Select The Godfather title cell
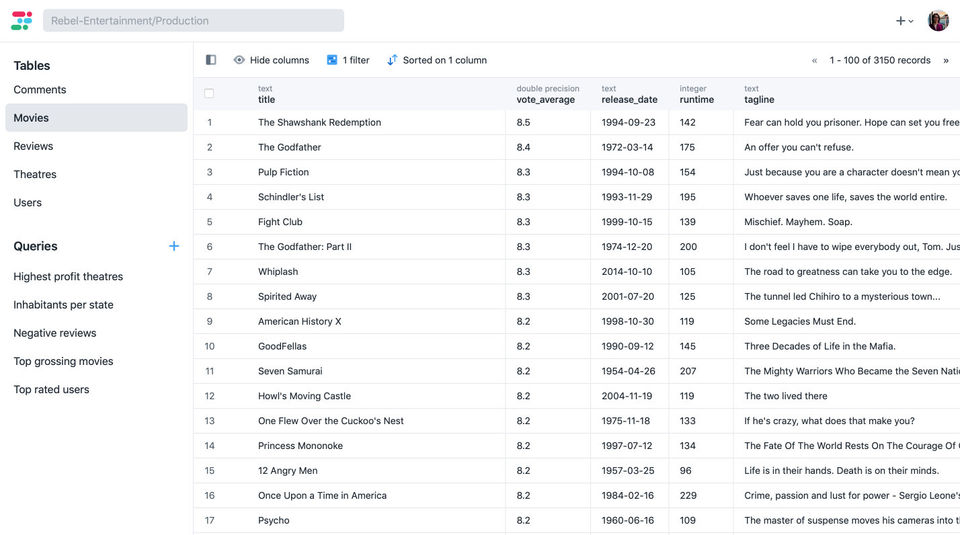Screen dimensions: 960x535 click(x=290, y=147)
